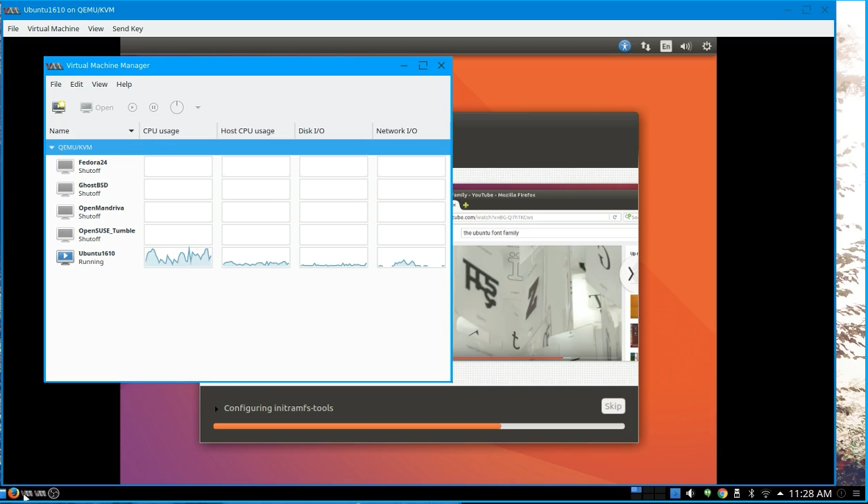Screen dimensions: 868x504
Task: Open Edit menu in Virtual Machine Manager
Action: [76, 84]
